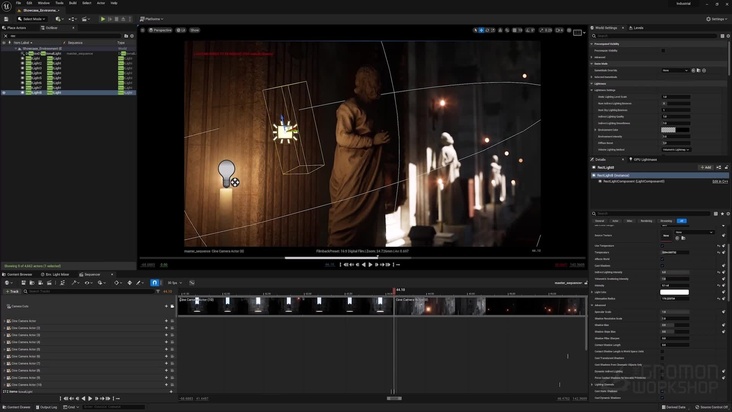Toggle the Cast Shadows checkbox
Screen dimensions: 732x412
662,265
